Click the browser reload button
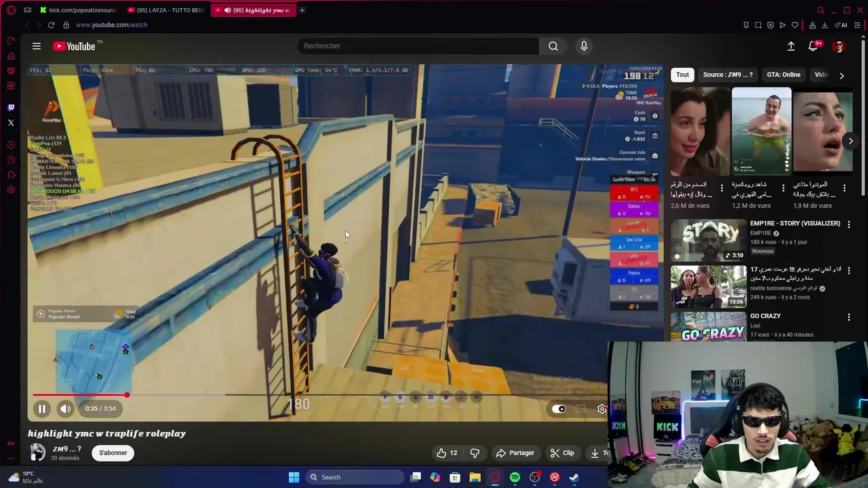Image resolution: width=868 pixels, height=488 pixels. [x=51, y=25]
